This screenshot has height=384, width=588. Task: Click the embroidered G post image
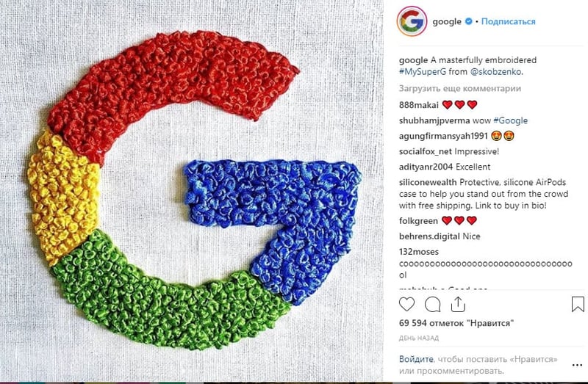point(192,191)
